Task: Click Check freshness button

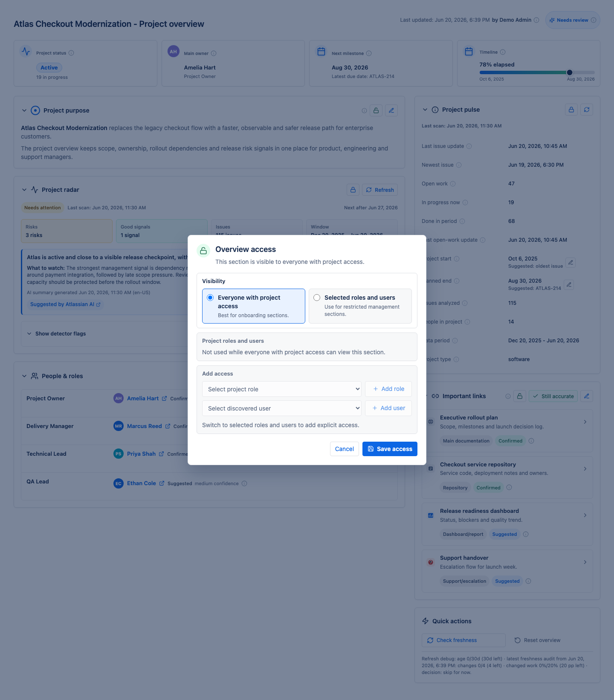Action: click(463, 640)
